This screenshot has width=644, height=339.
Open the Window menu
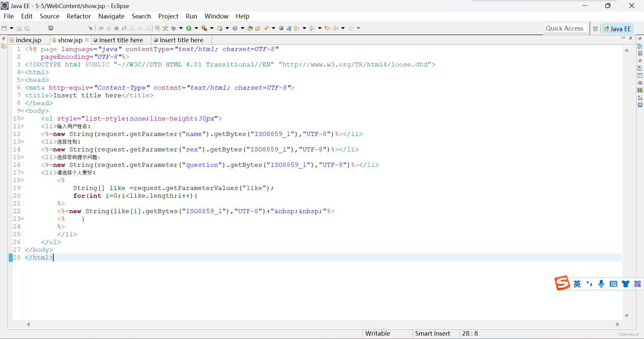pyautogui.click(x=216, y=16)
